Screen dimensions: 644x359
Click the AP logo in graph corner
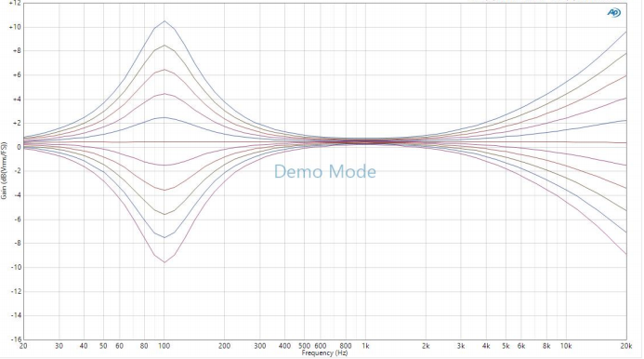tap(614, 13)
